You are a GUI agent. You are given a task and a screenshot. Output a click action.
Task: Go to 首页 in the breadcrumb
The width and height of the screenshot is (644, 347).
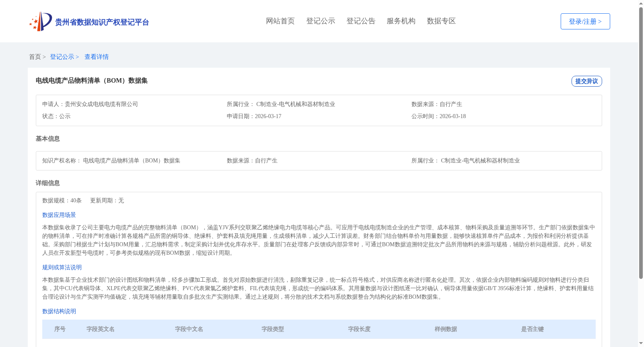pyautogui.click(x=35, y=57)
